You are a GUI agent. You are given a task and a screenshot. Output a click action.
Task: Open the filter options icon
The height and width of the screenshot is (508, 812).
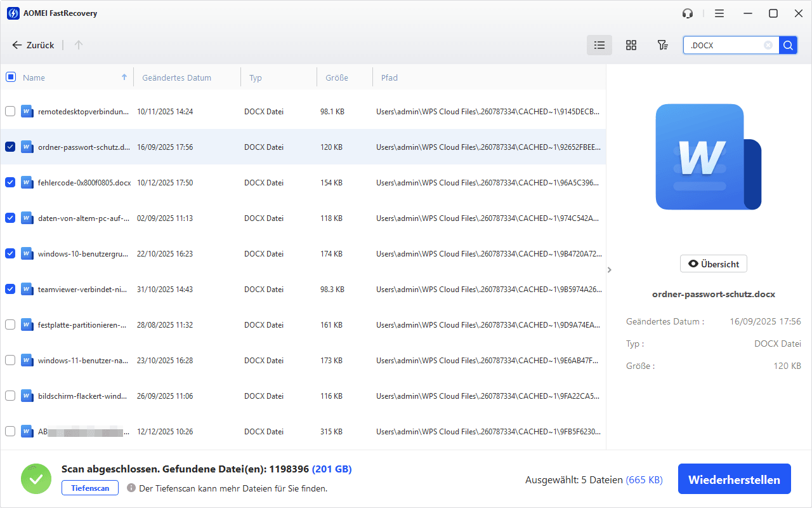(662, 45)
